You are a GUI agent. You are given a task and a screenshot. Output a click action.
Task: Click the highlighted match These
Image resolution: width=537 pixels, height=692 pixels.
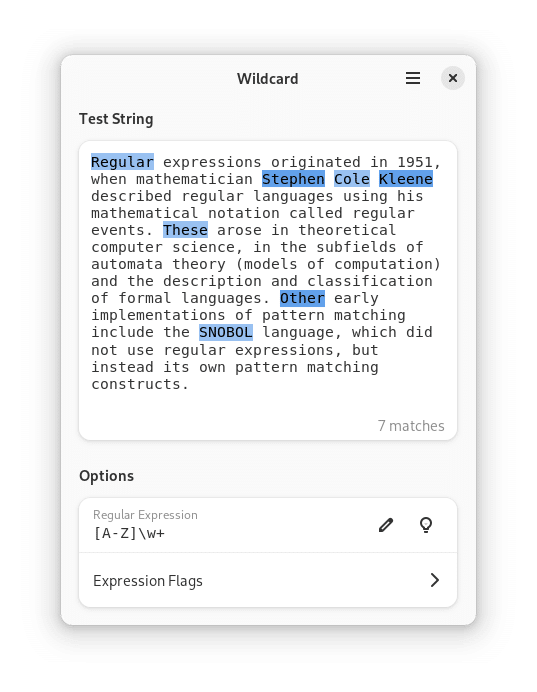185,230
